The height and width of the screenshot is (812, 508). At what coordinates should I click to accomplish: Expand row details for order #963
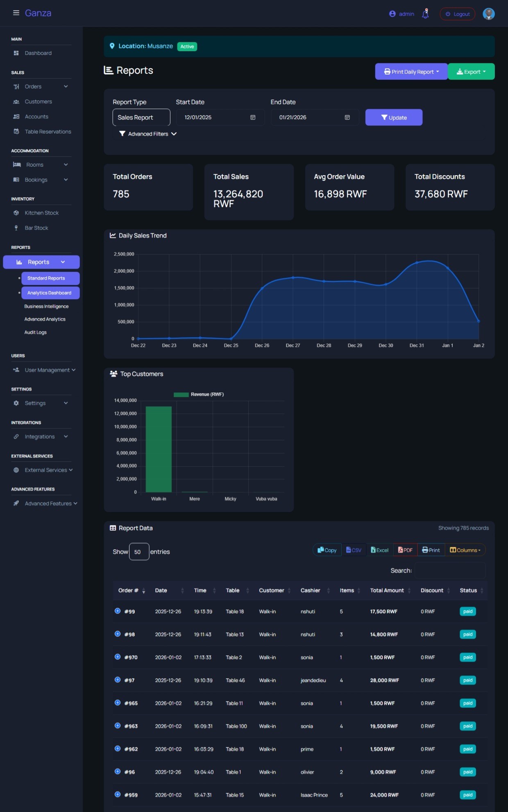tap(117, 725)
